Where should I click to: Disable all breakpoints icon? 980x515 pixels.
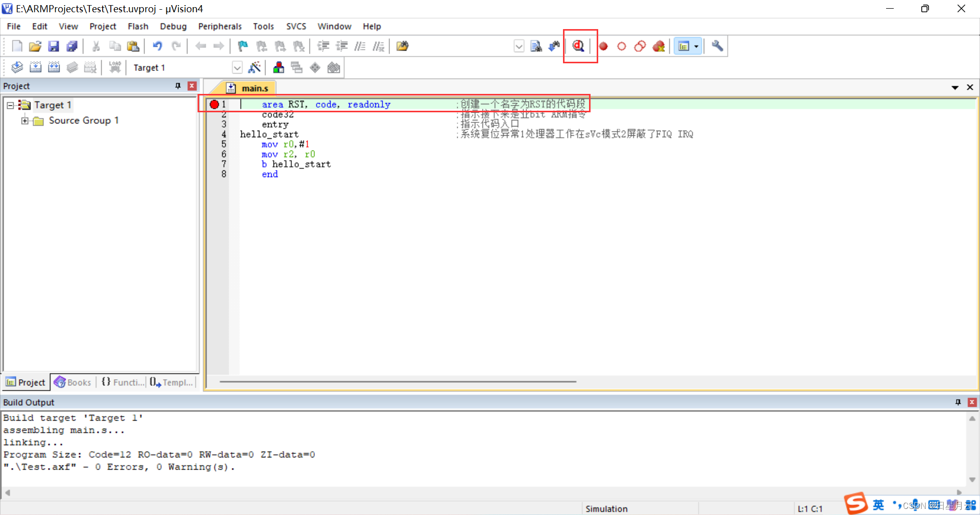click(x=640, y=46)
